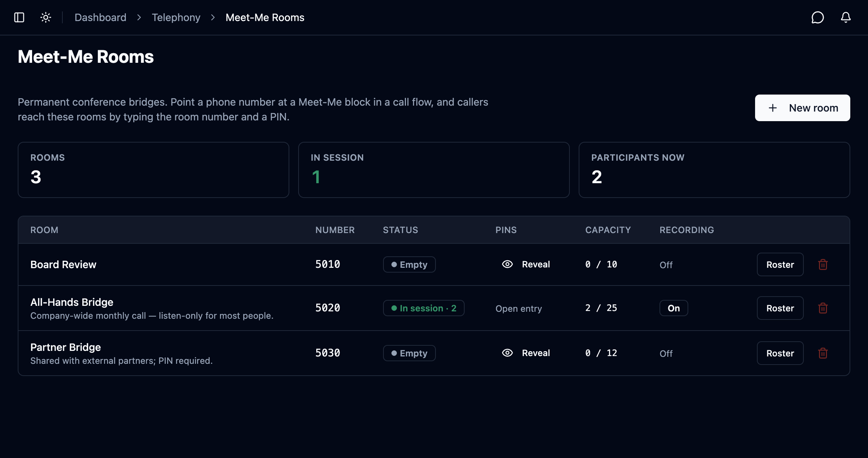
Task: Open Roster for Board Review
Action: tap(780, 264)
